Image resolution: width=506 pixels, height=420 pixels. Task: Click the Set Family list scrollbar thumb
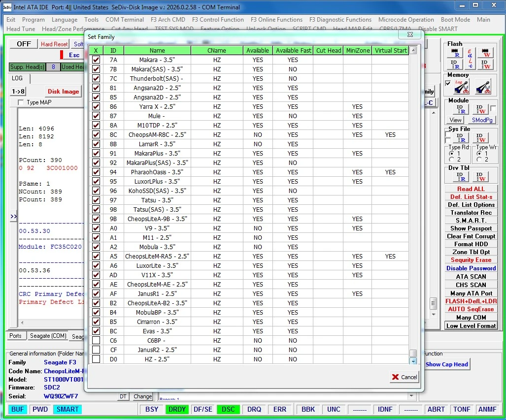[413, 353]
